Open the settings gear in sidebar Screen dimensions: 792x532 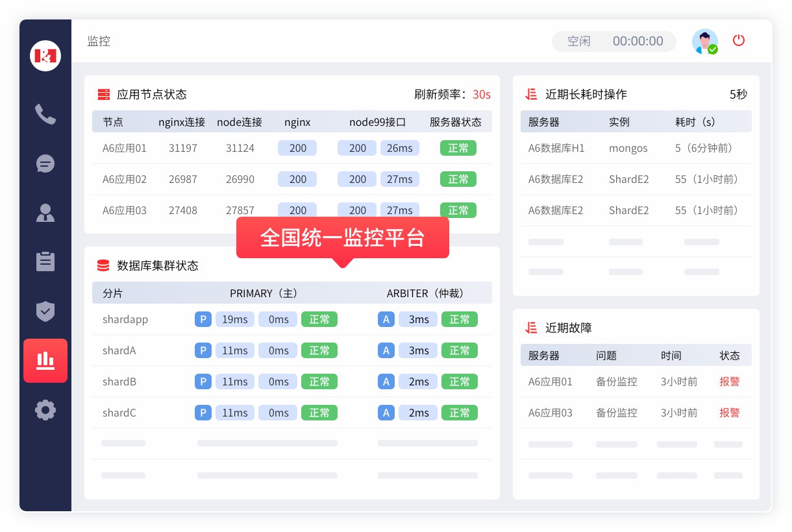[x=45, y=410]
